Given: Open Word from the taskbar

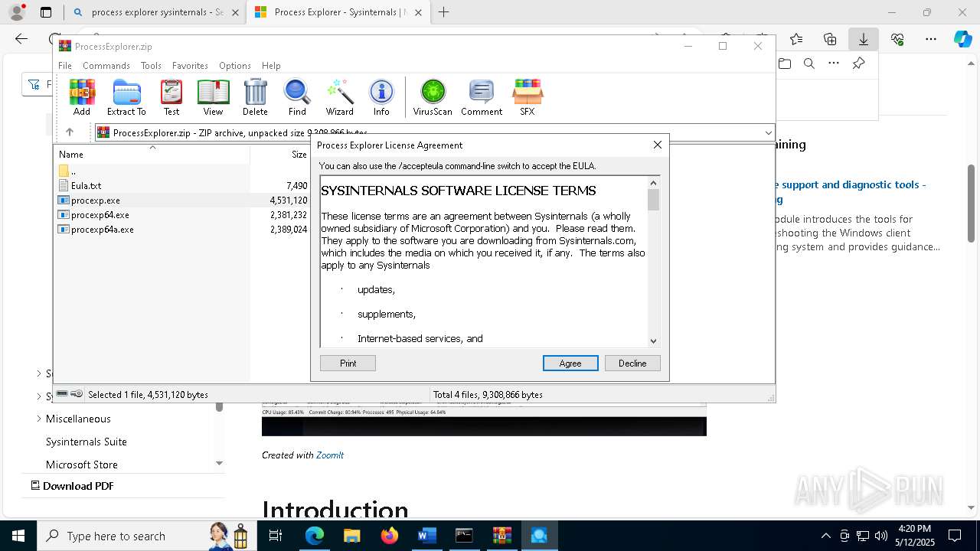Looking at the screenshot, I should point(426,536).
